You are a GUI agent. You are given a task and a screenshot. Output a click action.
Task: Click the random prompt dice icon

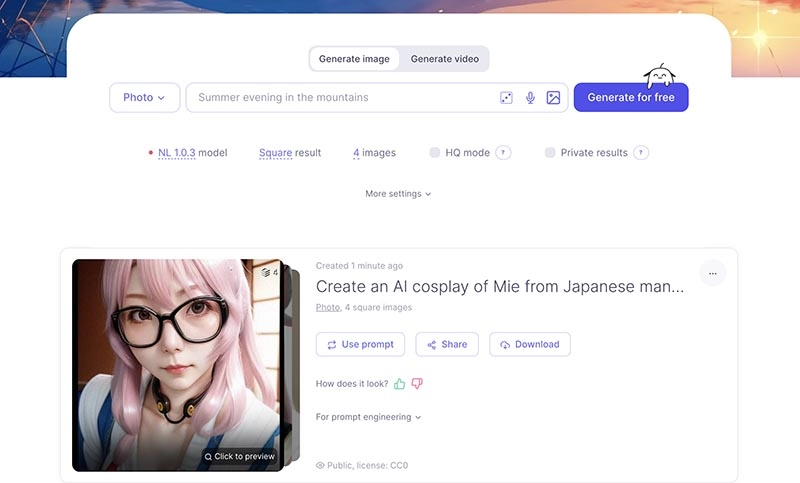(506, 98)
